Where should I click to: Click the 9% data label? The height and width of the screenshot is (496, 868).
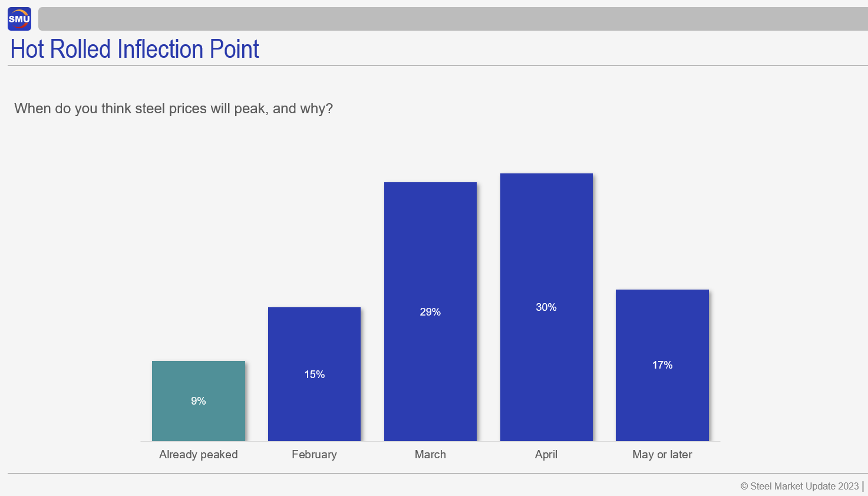click(199, 401)
